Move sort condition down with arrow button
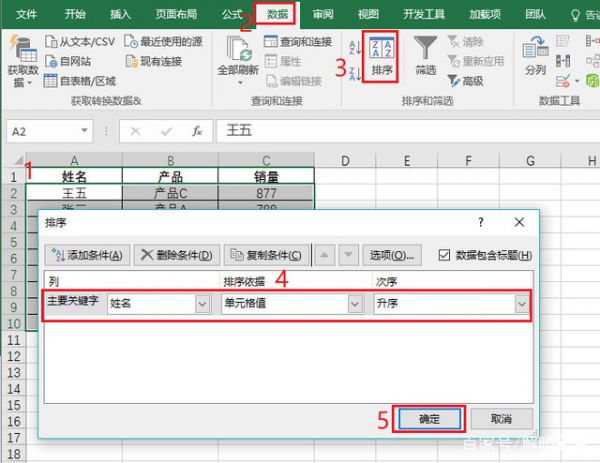 point(350,255)
